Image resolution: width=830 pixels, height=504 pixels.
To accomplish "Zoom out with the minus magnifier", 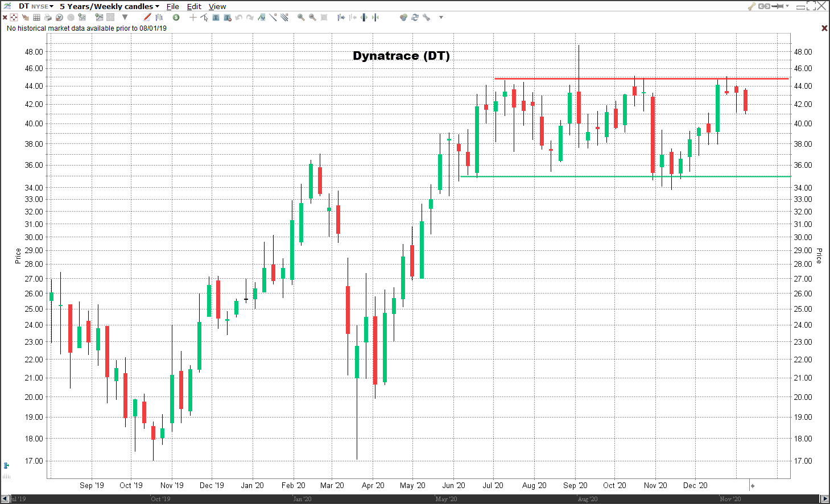I will [x=312, y=18].
